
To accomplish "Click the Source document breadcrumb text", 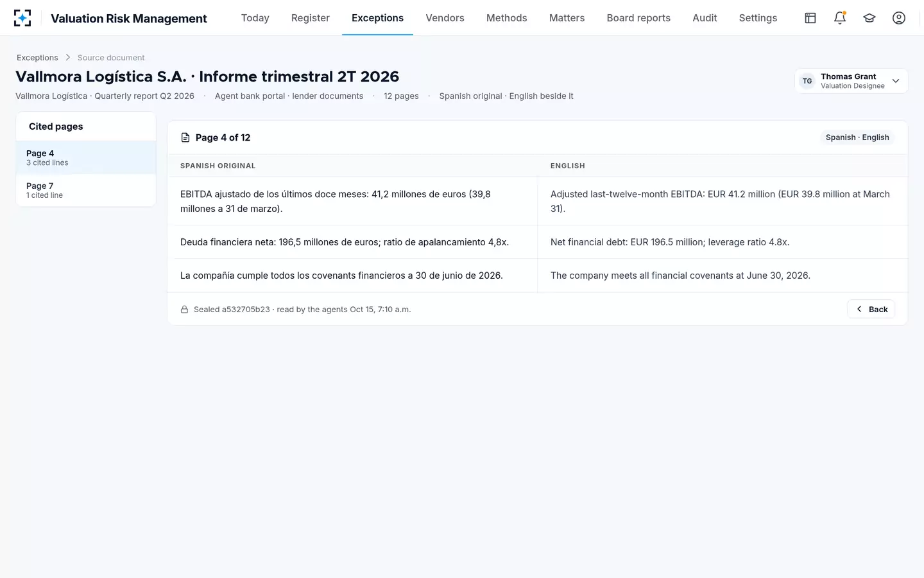I will pos(111,58).
